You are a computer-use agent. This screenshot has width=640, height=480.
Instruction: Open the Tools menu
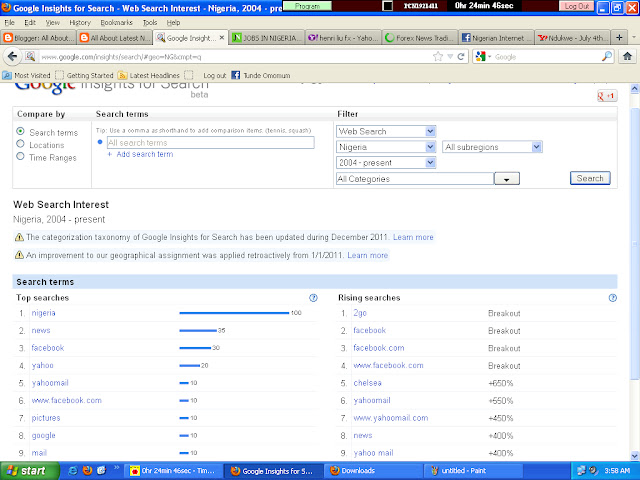[150, 22]
